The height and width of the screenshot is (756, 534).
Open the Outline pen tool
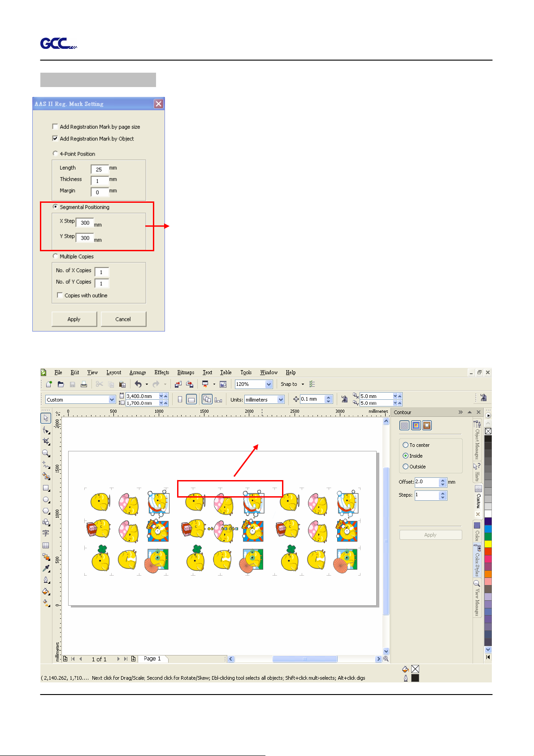(46, 580)
